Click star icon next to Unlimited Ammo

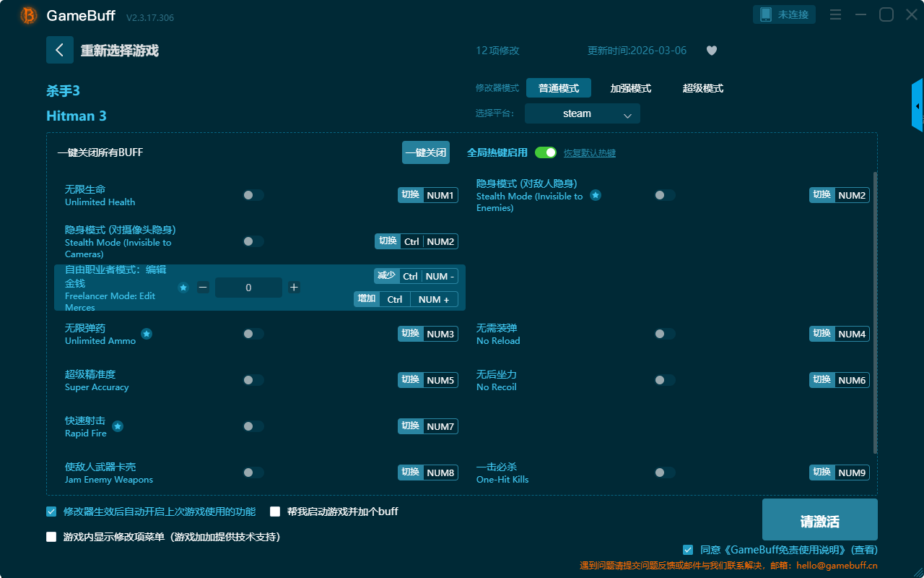(x=147, y=334)
